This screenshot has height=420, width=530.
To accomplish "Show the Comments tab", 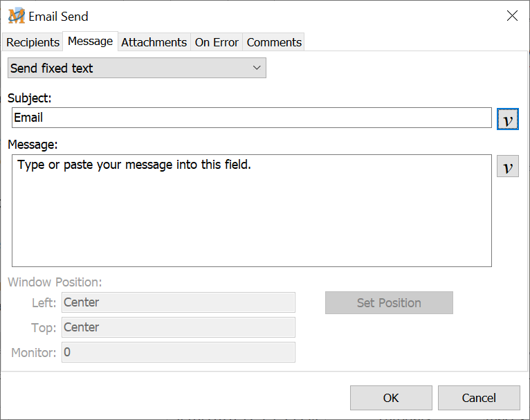I will click(274, 42).
